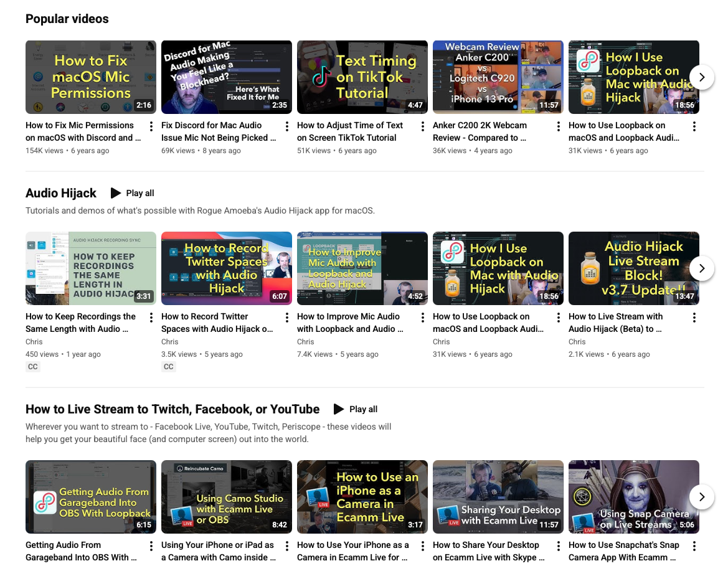728x566 pixels.
Task: Open title How to Use Your iPhone as a Camera in Ecamm
Action: click(x=353, y=551)
